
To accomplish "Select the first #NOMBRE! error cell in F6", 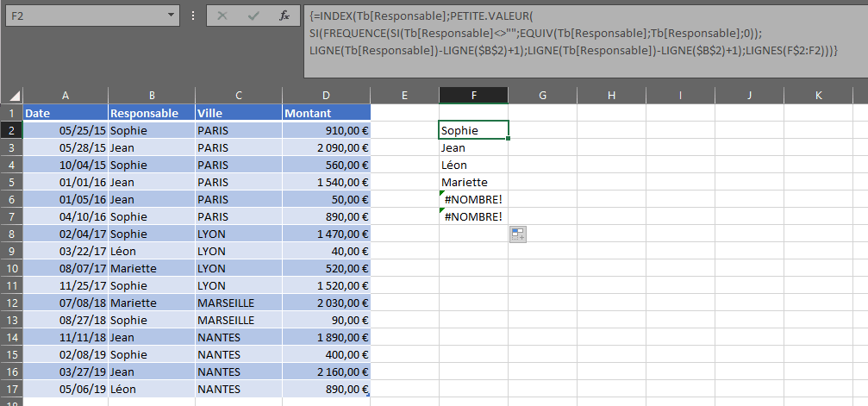I will [473, 199].
